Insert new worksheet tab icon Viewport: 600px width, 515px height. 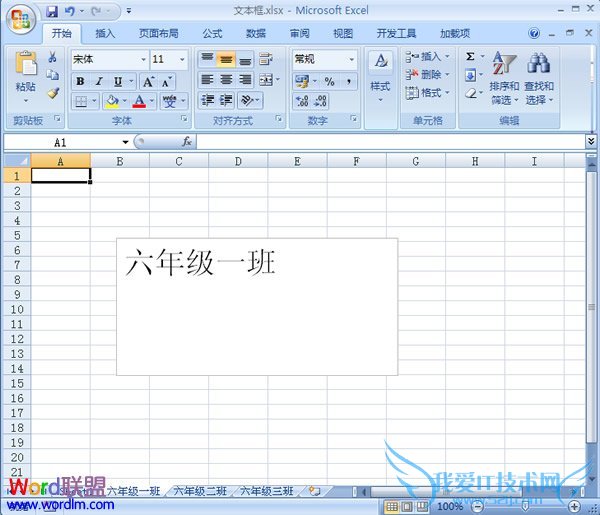click(x=315, y=491)
